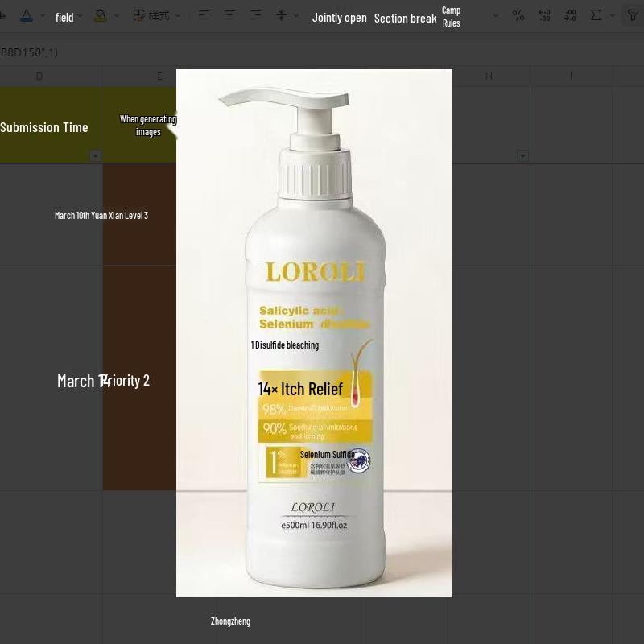
Task: Open column H filter dropdown
Action: (x=522, y=156)
